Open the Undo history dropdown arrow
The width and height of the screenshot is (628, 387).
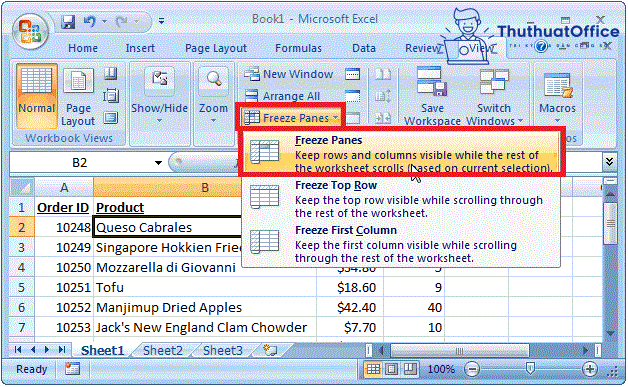coord(105,22)
